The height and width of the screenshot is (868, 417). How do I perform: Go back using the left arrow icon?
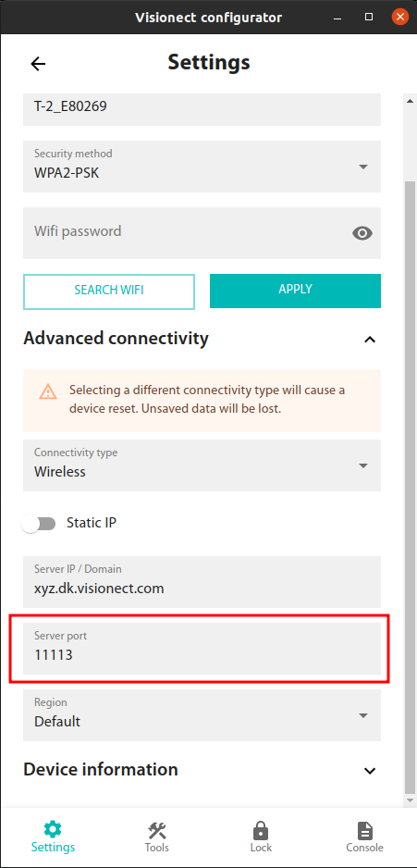point(38,64)
